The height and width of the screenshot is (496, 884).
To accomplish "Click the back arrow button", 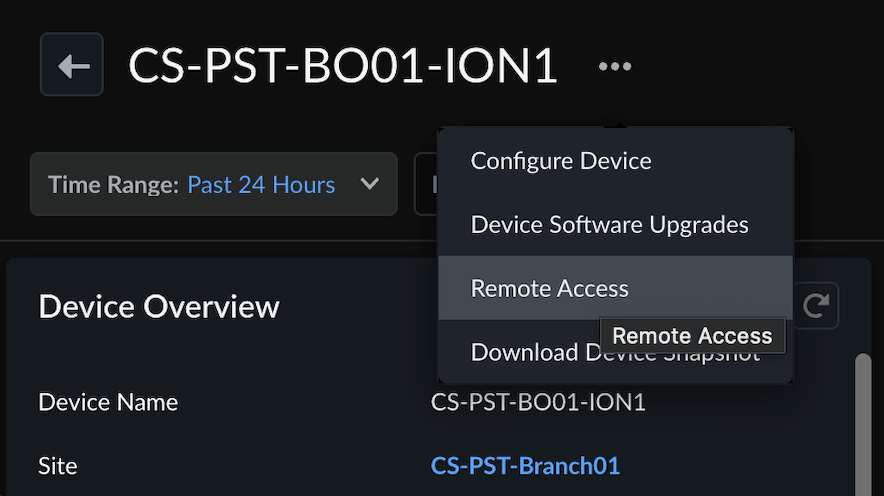I will point(72,65).
